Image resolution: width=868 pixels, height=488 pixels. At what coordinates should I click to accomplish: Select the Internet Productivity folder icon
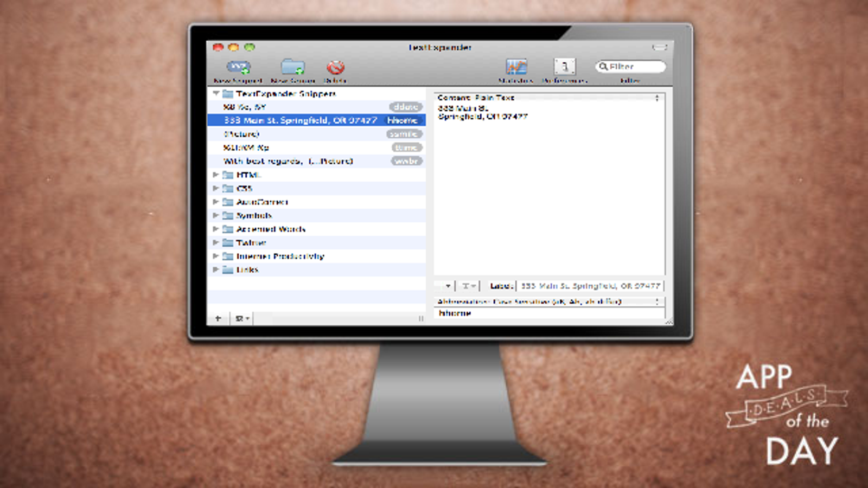[228, 256]
